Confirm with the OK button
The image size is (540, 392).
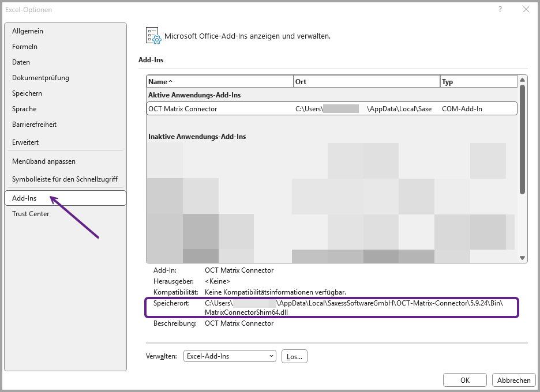[x=464, y=380]
